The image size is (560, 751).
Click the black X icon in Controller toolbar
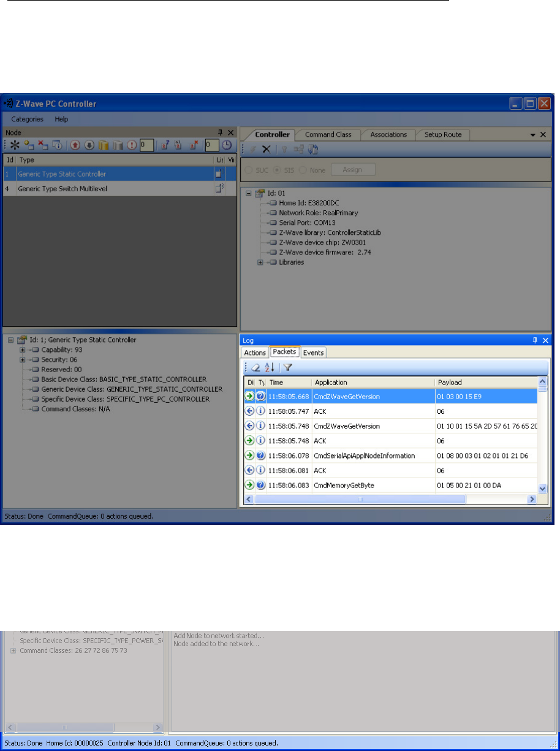[x=266, y=149]
